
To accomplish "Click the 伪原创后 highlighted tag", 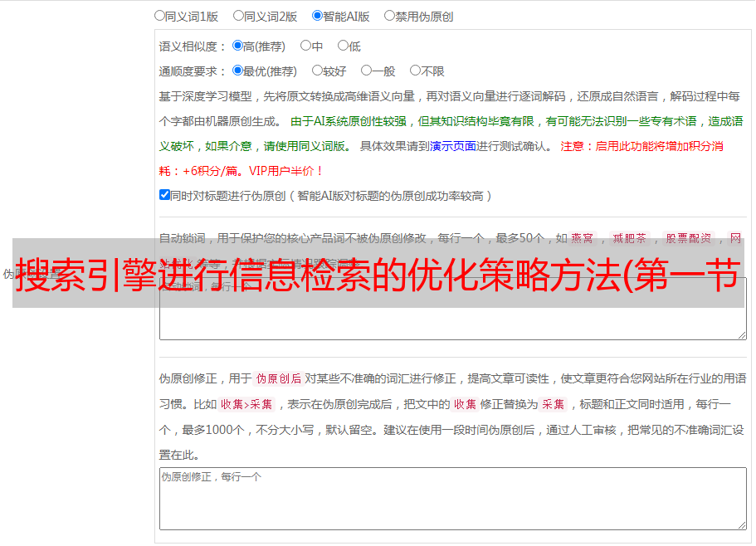I will 279,378.
